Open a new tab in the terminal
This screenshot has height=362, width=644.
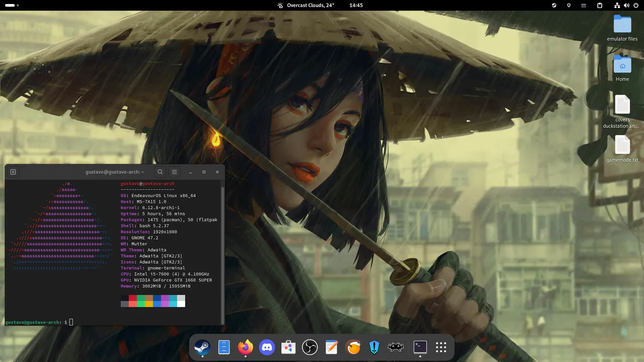[13, 172]
